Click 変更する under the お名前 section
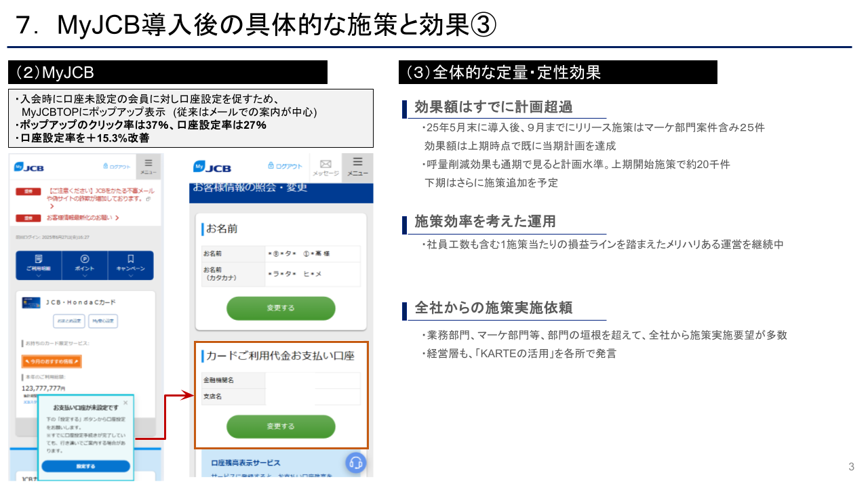Screen dimensions: 868x488 click(281, 308)
